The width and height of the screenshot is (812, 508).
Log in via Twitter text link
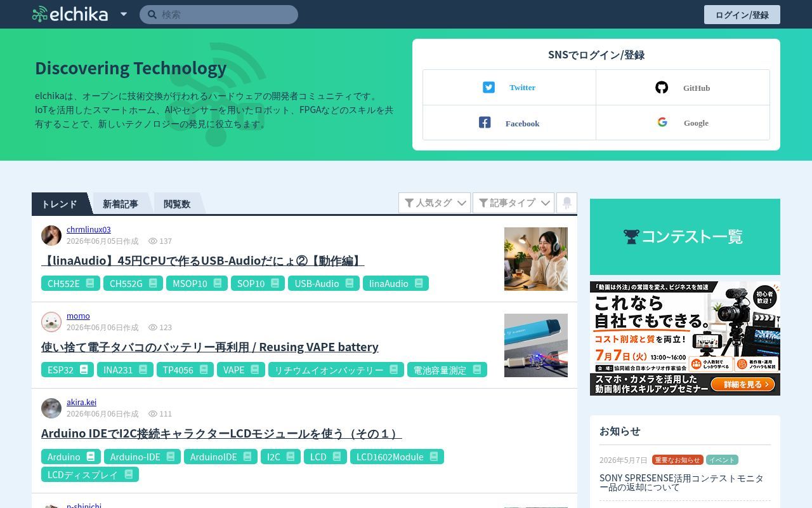click(522, 88)
